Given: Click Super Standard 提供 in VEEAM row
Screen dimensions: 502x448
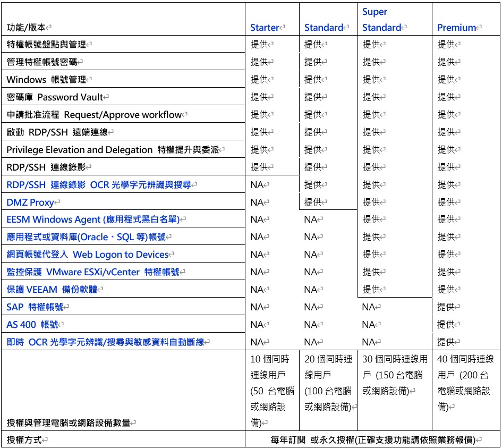Looking at the screenshot, I should pyautogui.click(x=371, y=290).
